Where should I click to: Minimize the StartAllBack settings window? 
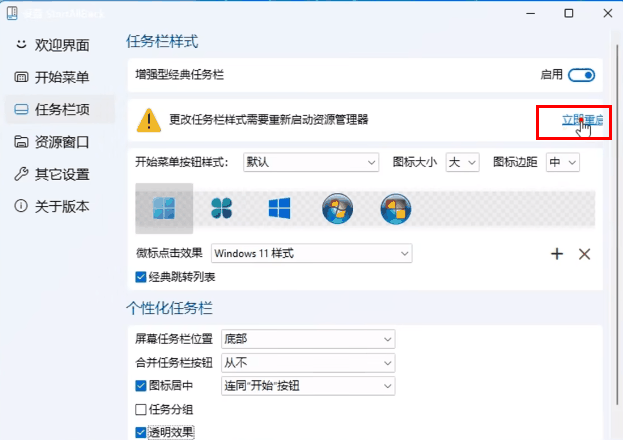pos(530,13)
